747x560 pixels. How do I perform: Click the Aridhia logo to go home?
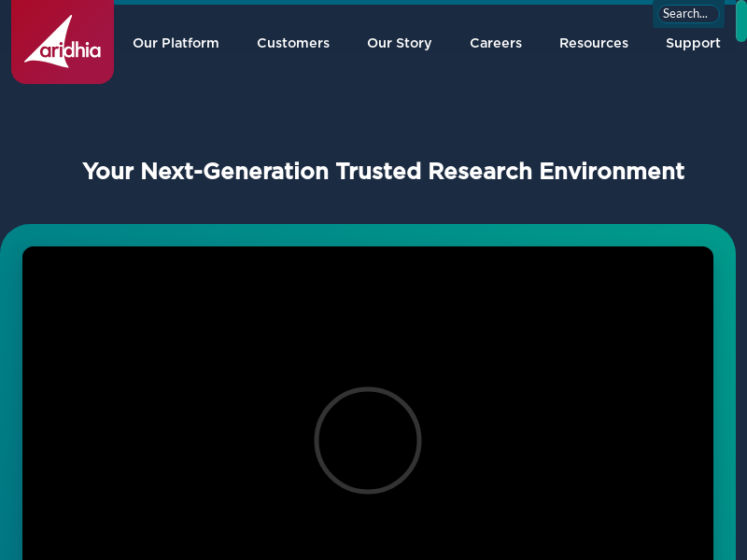[x=62, y=41]
